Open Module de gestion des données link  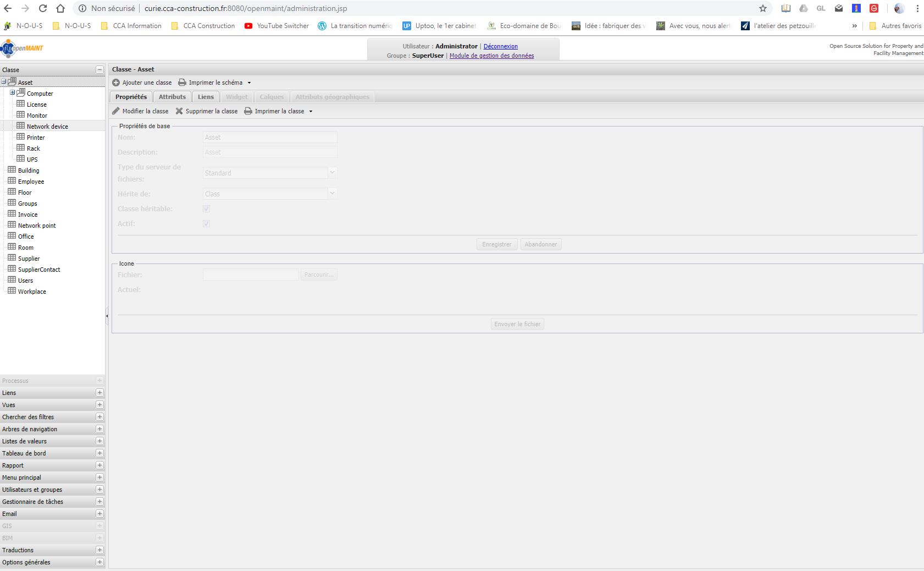(491, 56)
